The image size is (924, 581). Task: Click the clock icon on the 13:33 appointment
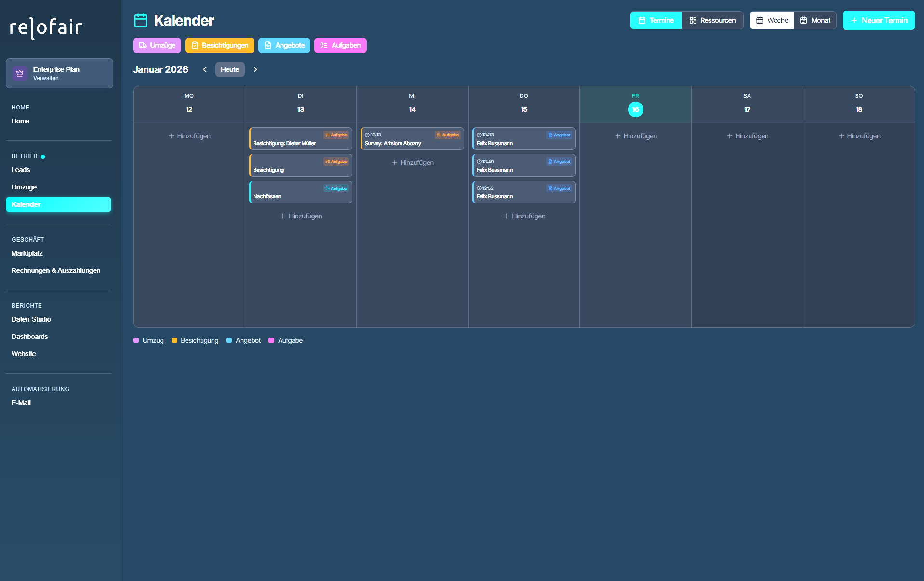coord(479,135)
